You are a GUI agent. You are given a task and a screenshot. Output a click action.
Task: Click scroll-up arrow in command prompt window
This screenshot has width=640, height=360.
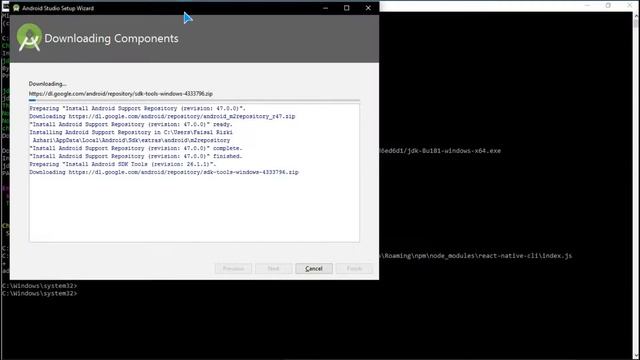[x=636, y=15]
